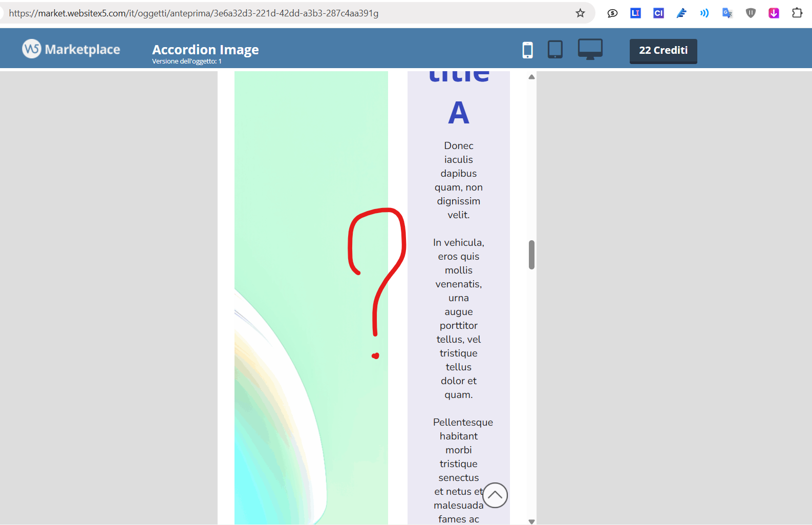
Task: Open the LI extension icon
Action: (635, 13)
